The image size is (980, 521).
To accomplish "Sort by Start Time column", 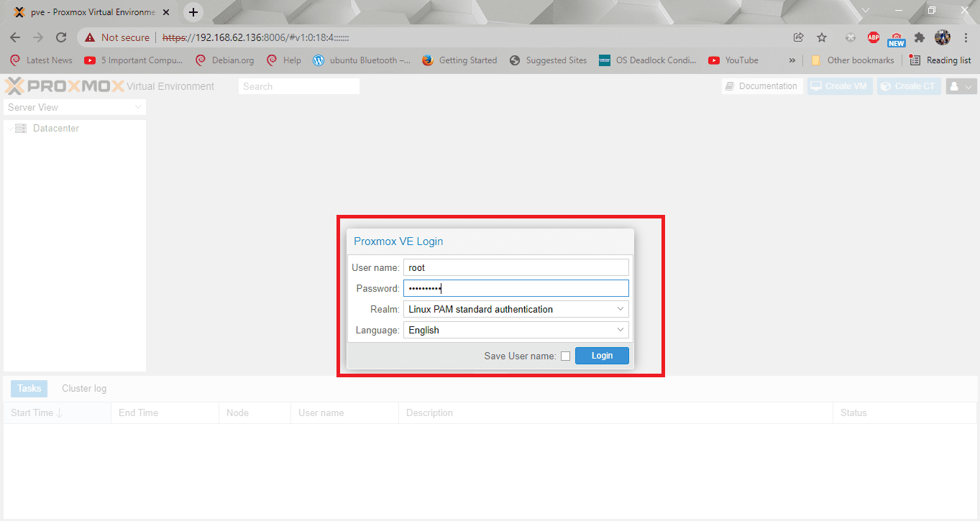I will (57, 413).
